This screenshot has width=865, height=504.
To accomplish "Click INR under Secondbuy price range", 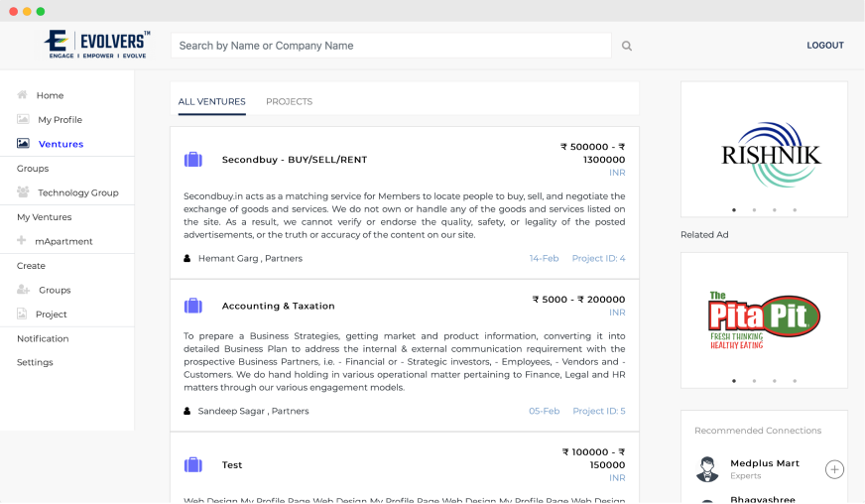I will point(617,173).
